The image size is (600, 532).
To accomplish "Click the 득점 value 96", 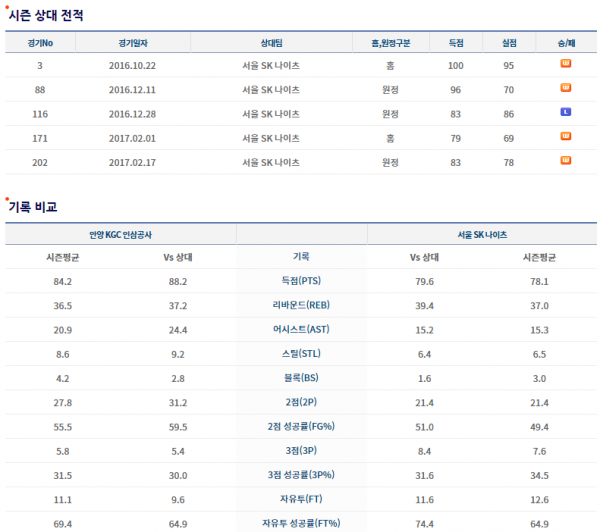I will (455, 90).
